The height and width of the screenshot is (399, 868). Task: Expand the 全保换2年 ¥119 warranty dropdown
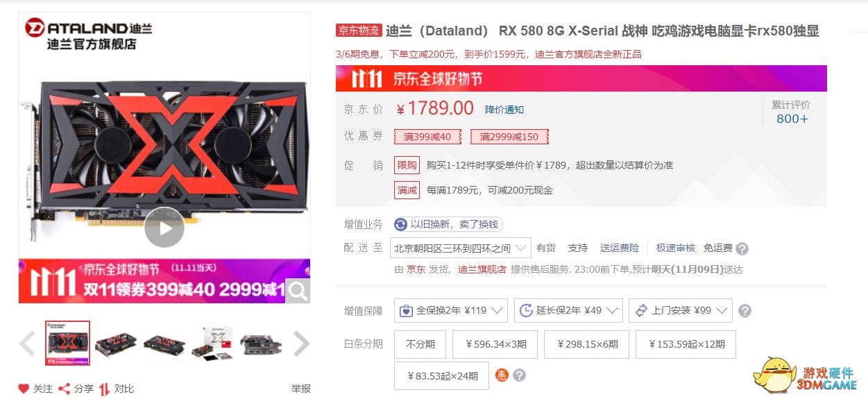coord(451,310)
